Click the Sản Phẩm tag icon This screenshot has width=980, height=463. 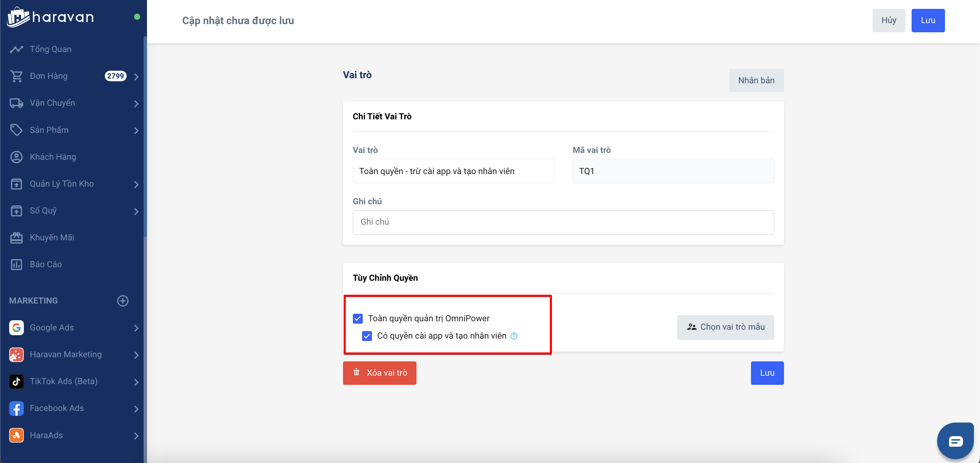click(x=16, y=130)
